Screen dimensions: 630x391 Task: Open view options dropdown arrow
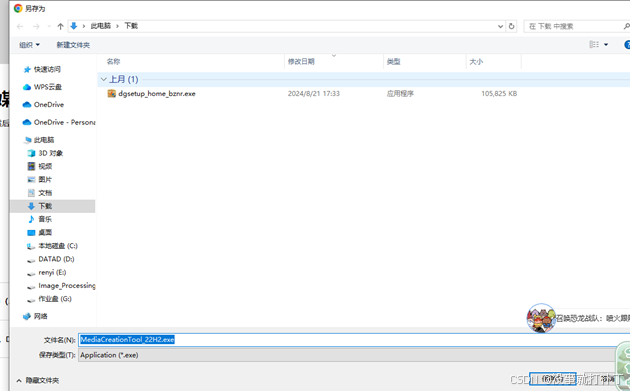606,45
